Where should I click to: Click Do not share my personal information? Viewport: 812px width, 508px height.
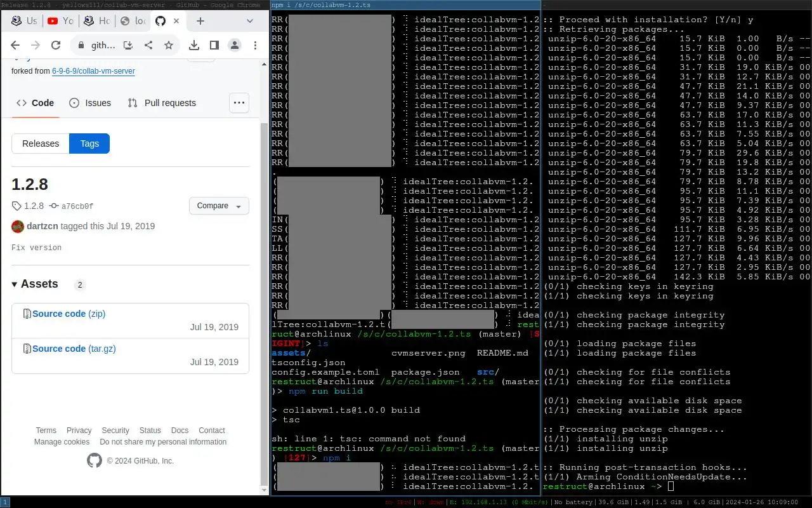(x=163, y=442)
